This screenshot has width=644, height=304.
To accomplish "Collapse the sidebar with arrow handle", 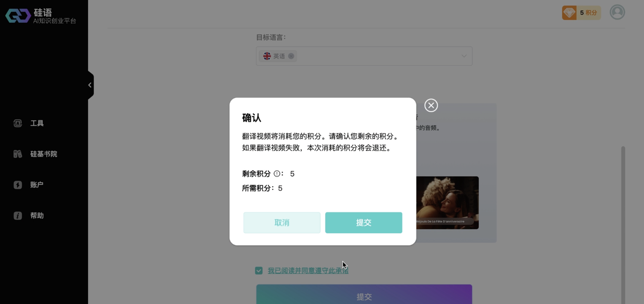I will pos(90,85).
